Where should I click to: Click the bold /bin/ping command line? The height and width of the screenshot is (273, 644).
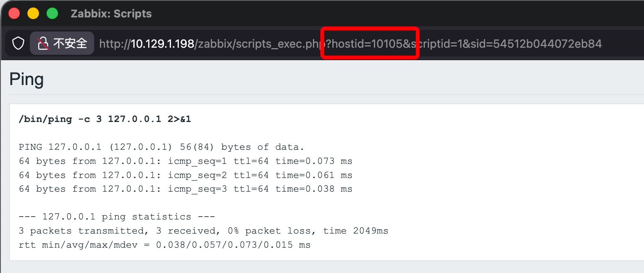click(x=105, y=119)
